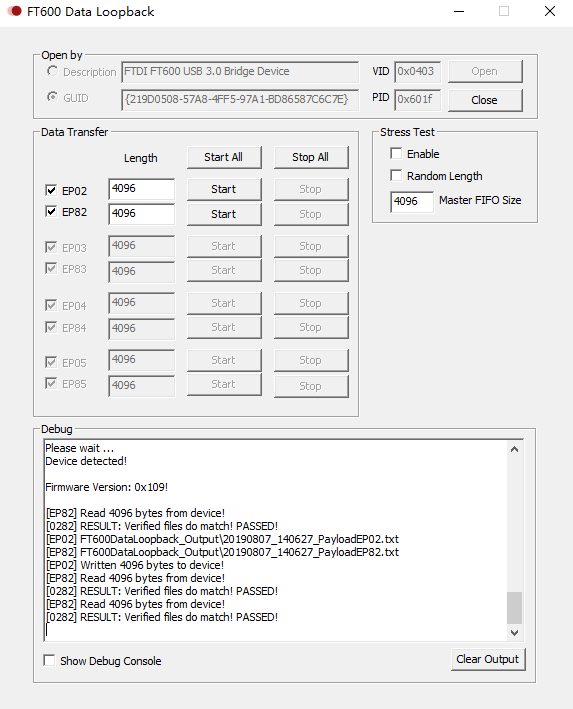Image resolution: width=573 pixels, height=709 pixels.
Task: Click the Stop button for EP03
Action: (311, 246)
